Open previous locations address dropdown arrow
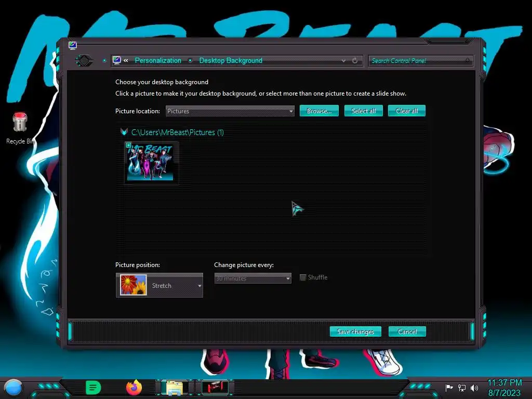This screenshot has height=399, width=532. tap(344, 61)
